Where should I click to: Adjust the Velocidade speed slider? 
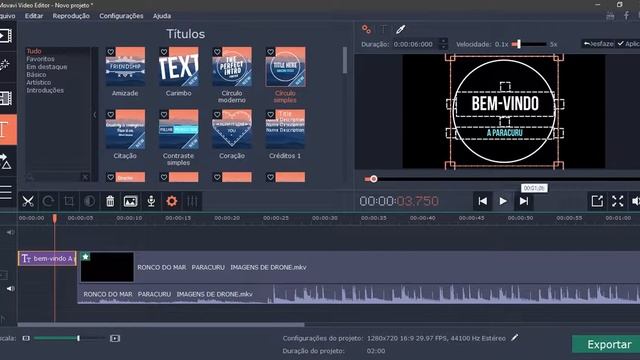[529, 44]
